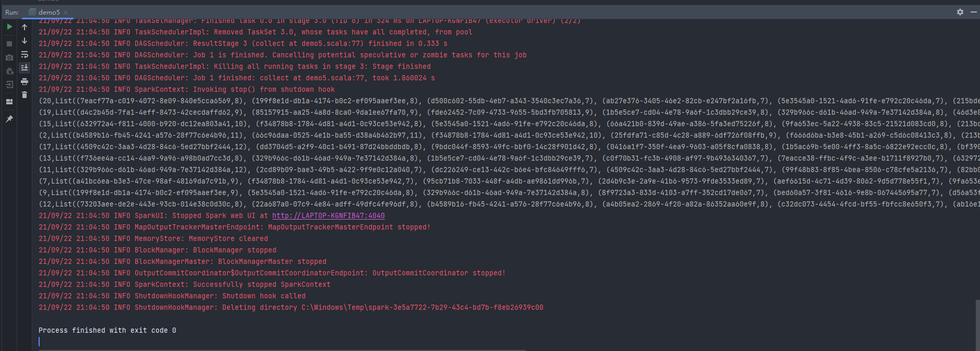Click the output row starting with (20,List
This screenshot has width=980, height=351.
(x=509, y=101)
